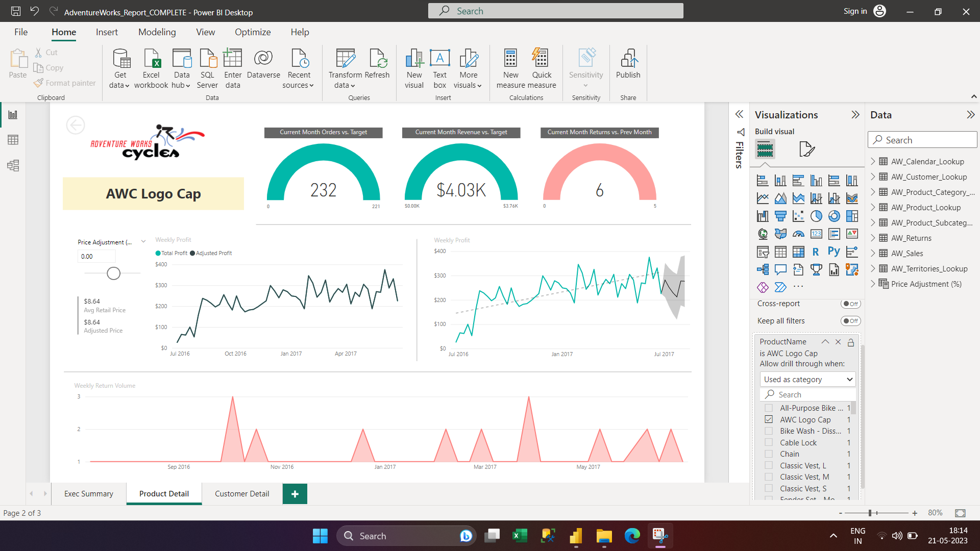The width and height of the screenshot is (980, 551).
Task: Click the fit to page icon
Action: click(x=960, y=513)
